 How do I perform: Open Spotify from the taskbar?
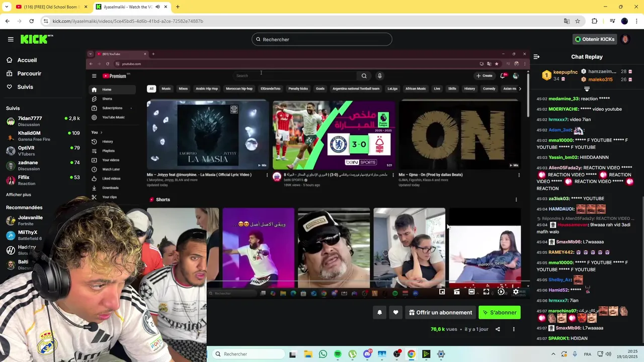point(338,354)
